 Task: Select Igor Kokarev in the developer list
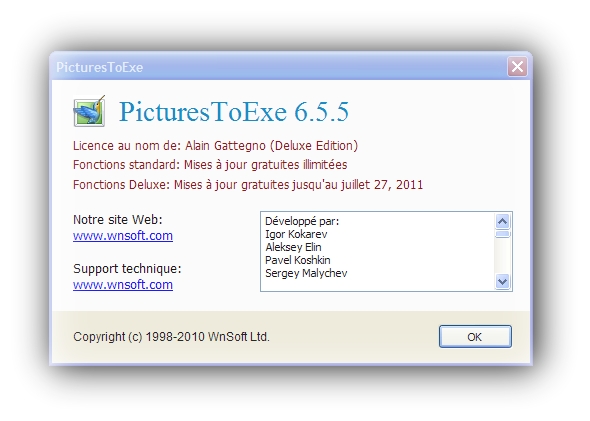click(296, 234)
